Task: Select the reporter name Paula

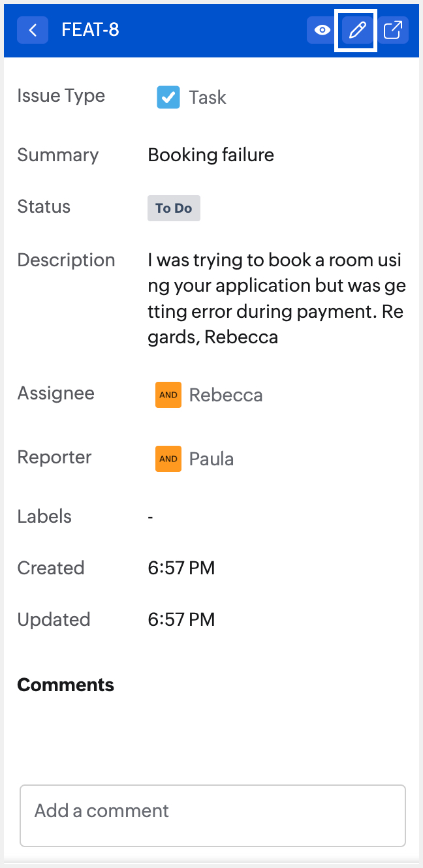Action: [x=211, y=459]
